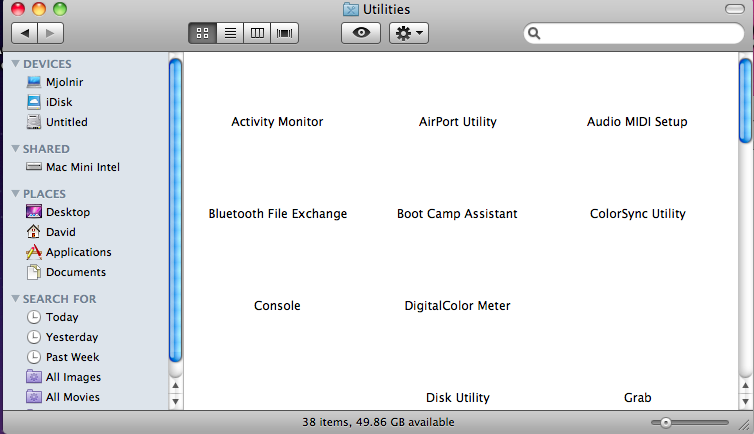This screenshot has height=434, width=754.
Task: Click the 38 items status text
Action: [x=378, y=422]
